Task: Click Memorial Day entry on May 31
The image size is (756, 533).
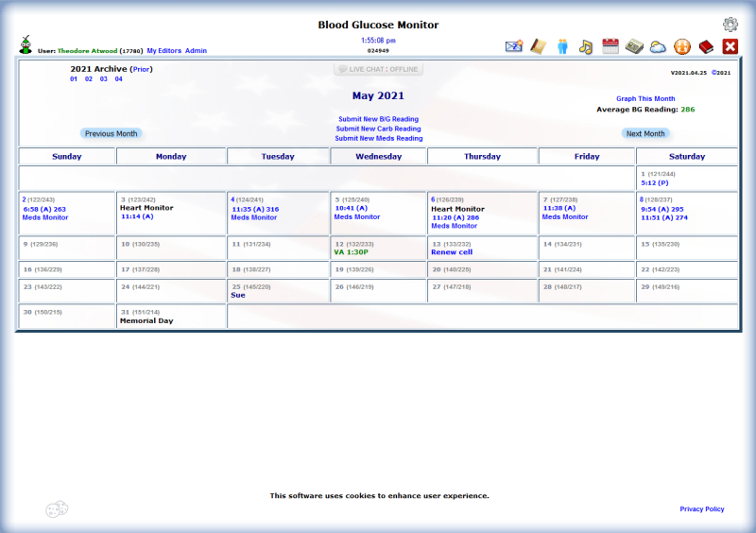Action: (146, 320)
